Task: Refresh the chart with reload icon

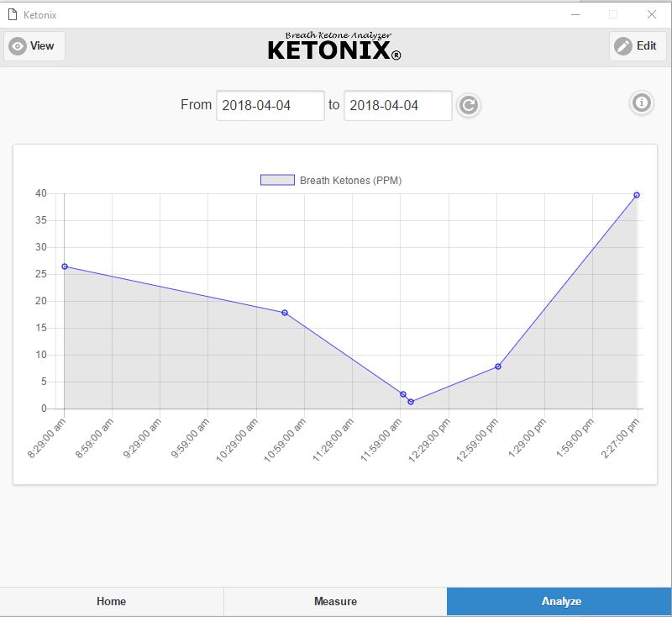Action: tap(469, 105)
